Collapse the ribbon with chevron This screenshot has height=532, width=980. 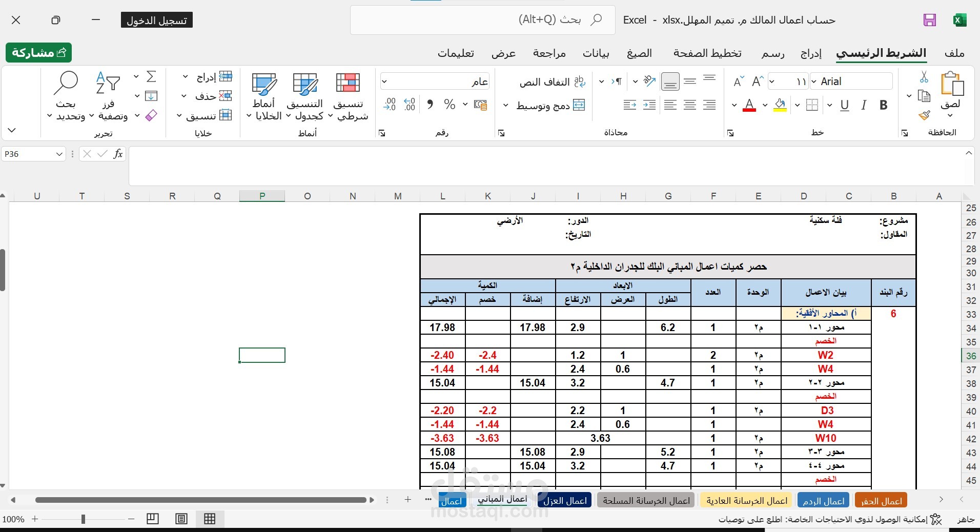tap(12, 130)
